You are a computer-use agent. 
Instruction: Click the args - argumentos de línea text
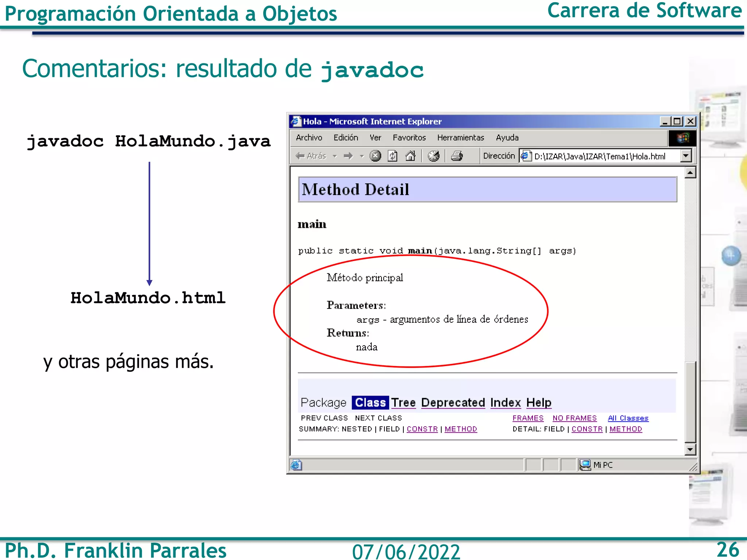coord(442,319)
